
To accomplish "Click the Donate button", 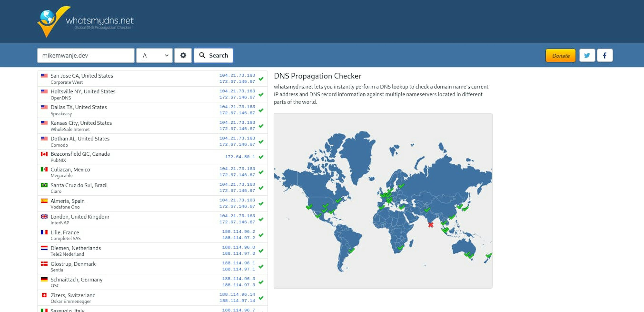I will (x=560, y=56).
